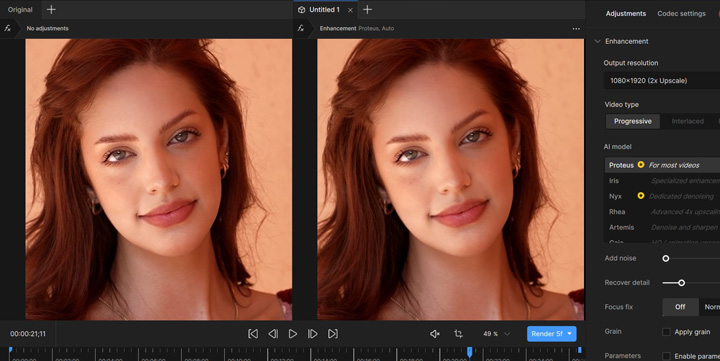Choose the Rhea AI model
Image resolution: width=720 pixels, height=361 pixels.
[662, 212]
